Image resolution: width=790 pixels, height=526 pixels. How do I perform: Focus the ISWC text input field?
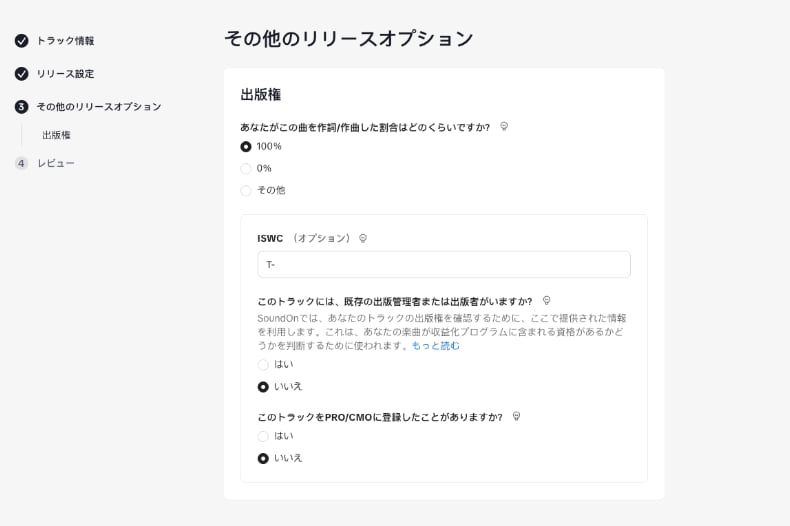pos(443,264)
